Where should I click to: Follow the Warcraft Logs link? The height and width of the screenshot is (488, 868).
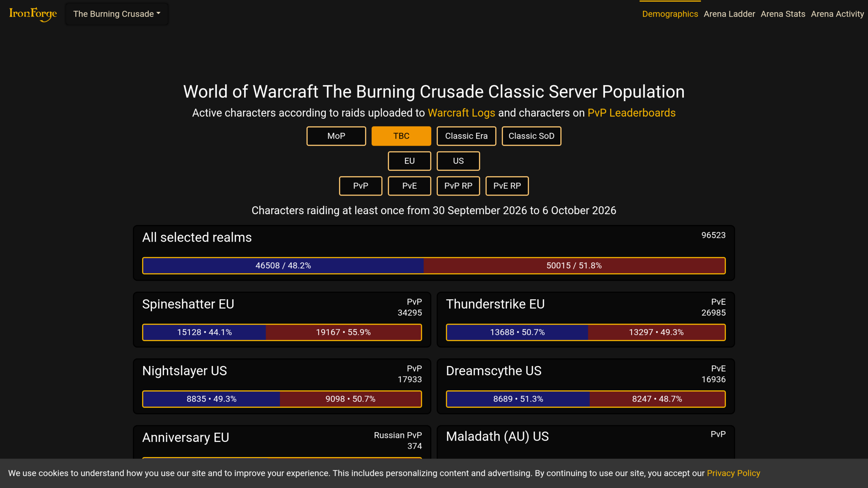coord(461,113)
